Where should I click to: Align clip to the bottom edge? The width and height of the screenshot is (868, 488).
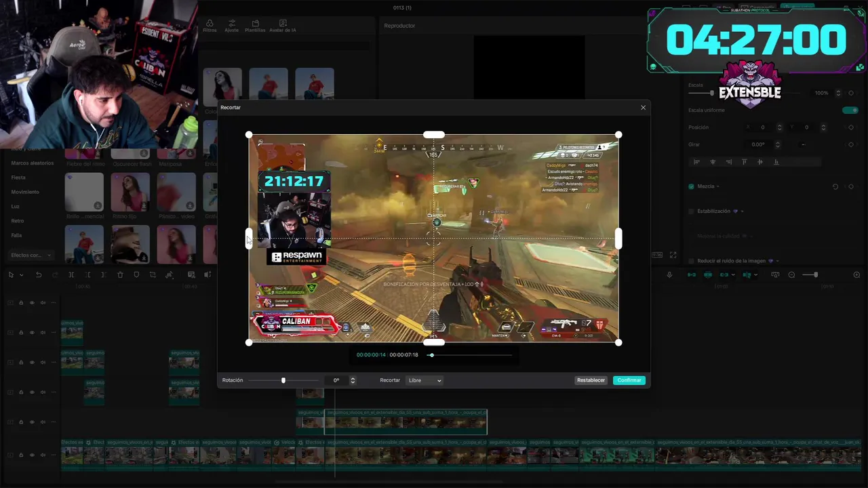tap(776, 162)
